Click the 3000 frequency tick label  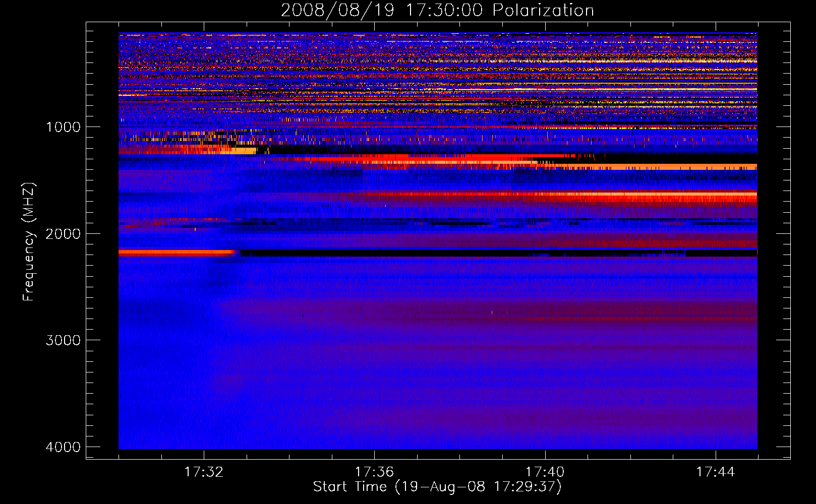pyautogui.click(x=63, y=340)
